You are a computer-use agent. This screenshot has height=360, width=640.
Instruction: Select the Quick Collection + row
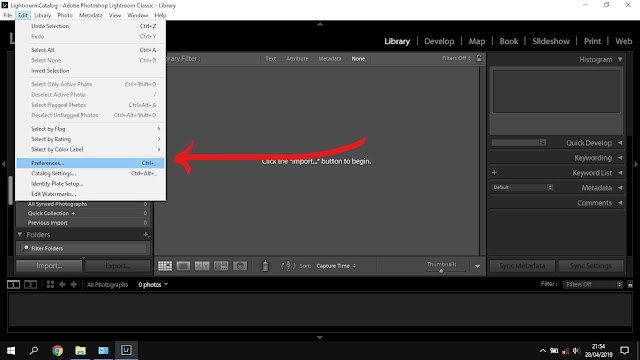(83, 213)
